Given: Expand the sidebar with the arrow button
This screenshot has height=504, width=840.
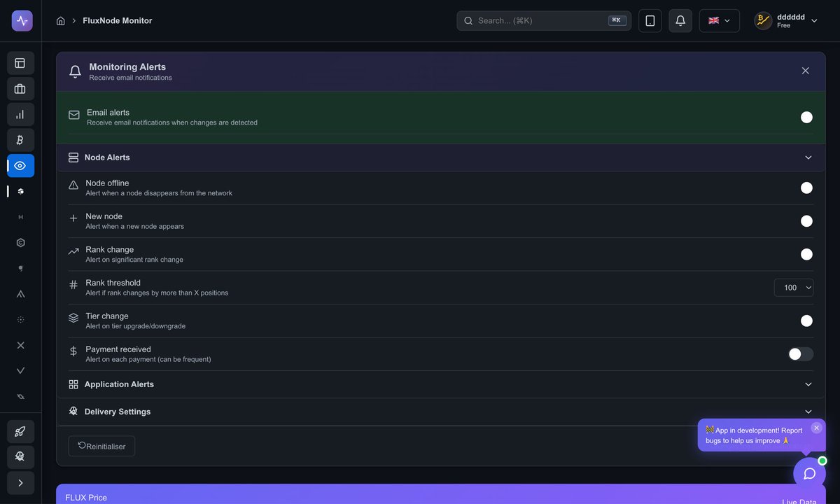Looking at the screenshot, I should click(20, 483).
